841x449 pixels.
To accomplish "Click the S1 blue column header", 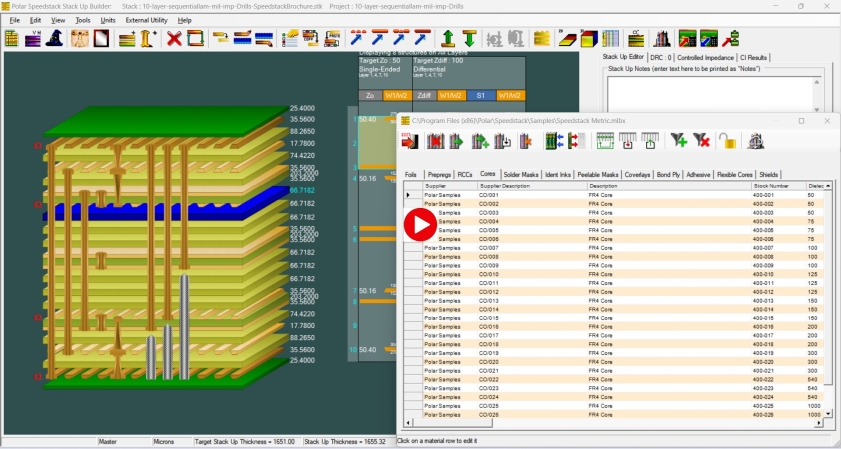I will click(481, 95).
